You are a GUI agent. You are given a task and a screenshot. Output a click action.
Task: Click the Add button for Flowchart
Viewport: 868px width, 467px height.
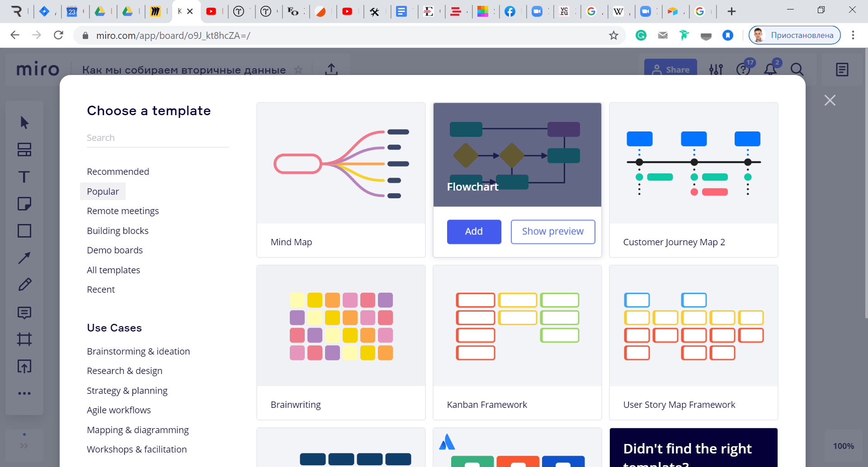tap(474, 232)
